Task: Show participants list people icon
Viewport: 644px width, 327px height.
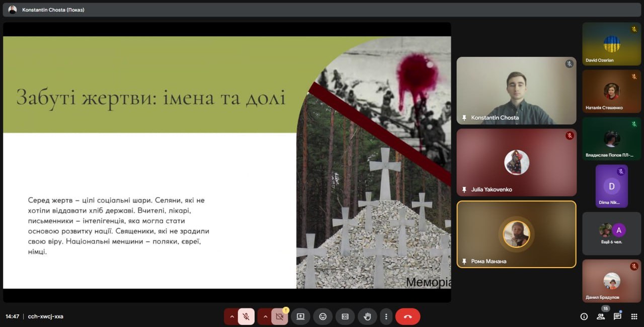Action: [600, 316]
